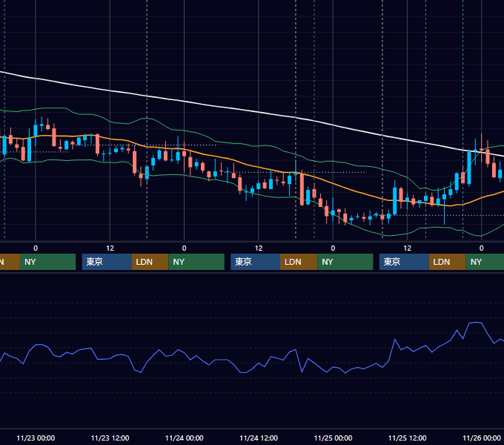Select the 東京 session block covering 11/23 12:00
This screenshot has height=445, width=504.
pos(107,262)
